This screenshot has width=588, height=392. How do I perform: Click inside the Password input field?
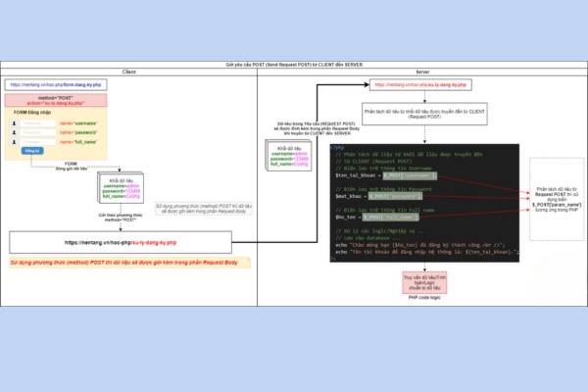click(38, 131)
